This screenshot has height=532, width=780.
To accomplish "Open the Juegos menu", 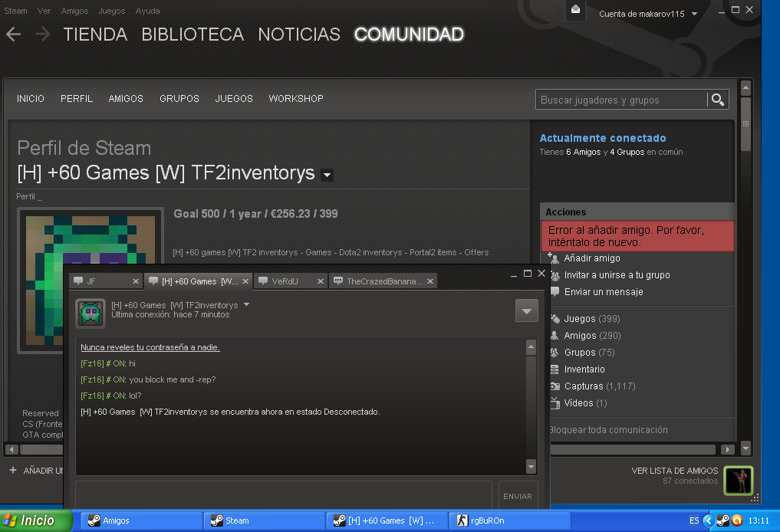I will pos(112,11).
